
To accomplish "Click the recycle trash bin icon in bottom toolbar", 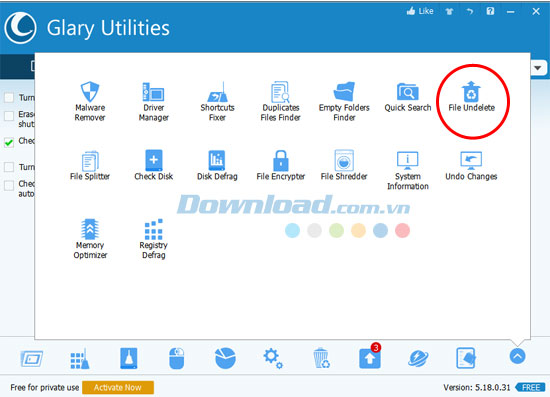I will [321, 358].
